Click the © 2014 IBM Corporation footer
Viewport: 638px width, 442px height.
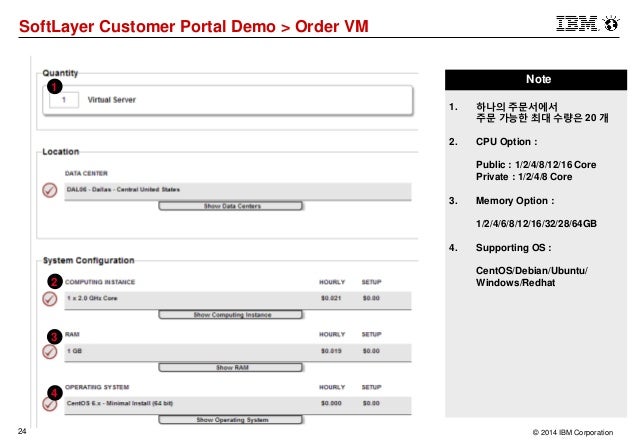tap(573, 433)
